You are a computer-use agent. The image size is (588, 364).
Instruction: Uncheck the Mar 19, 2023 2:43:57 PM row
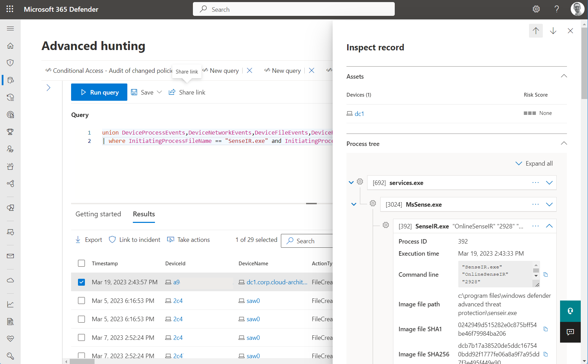[81, 282]
